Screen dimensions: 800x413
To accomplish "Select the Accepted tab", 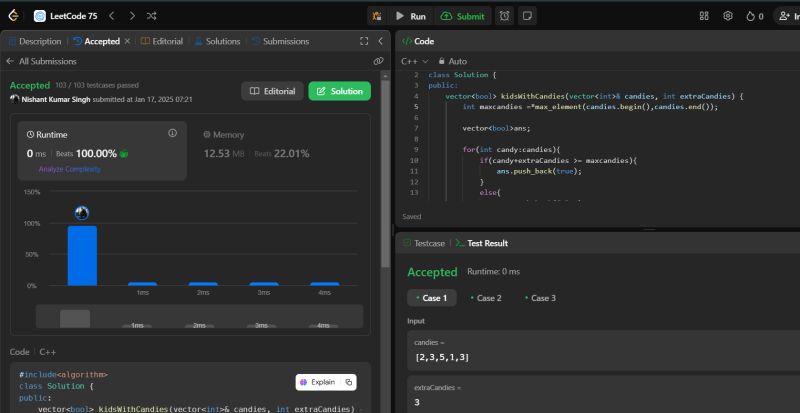I will coord(97,41).
